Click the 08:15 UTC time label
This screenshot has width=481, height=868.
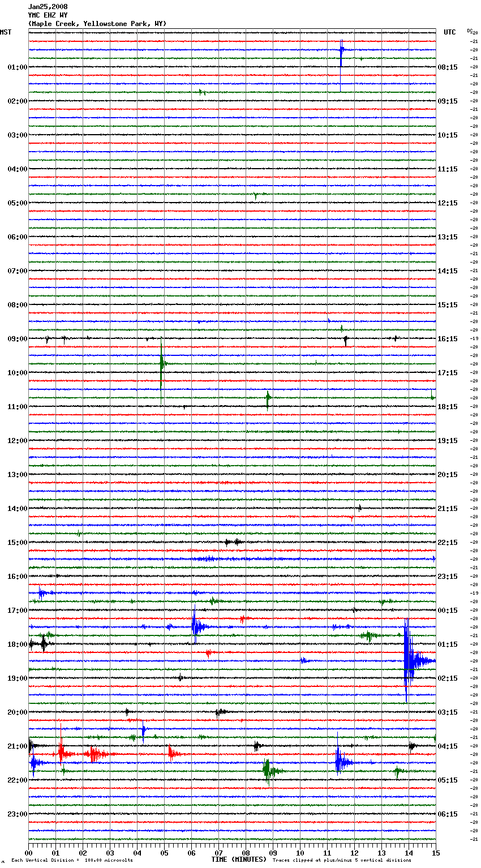(x=448, y=67)
